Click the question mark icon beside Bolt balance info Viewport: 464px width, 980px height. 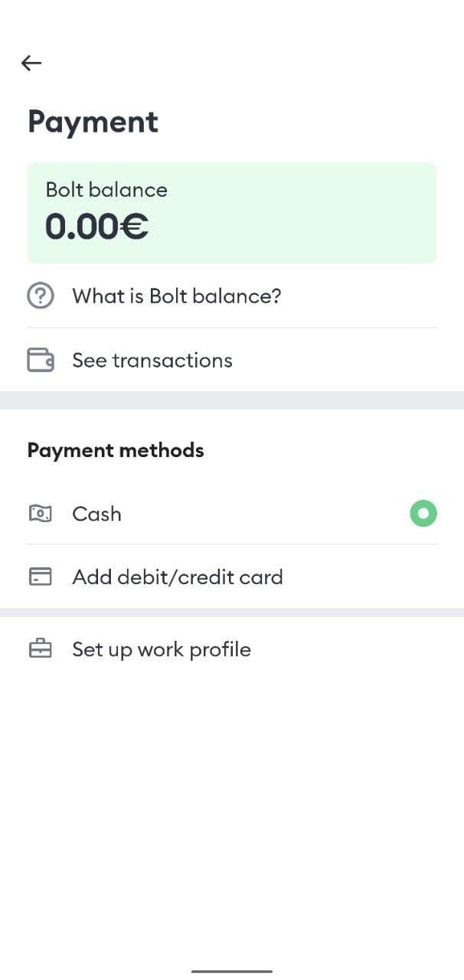click(x=41, y=296)
